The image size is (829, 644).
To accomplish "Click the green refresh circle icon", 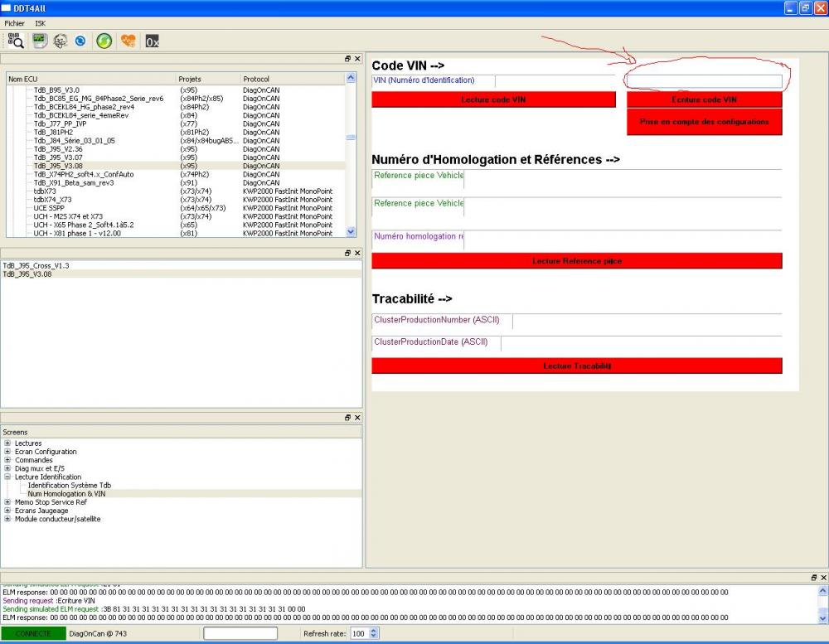I will (x=104, y=41).
